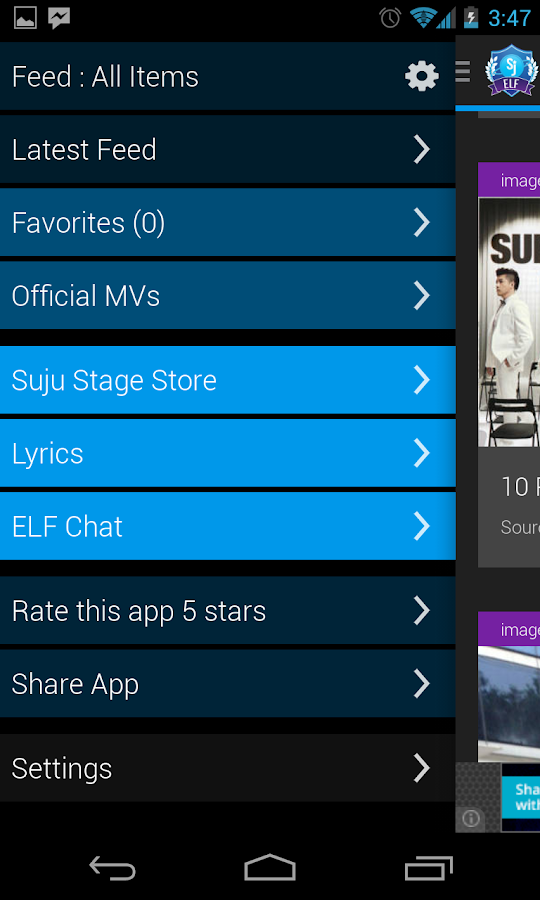Tap the Android home button
Image resolution: width=540 pixels, height=900 pixels.
coord(270,867)
